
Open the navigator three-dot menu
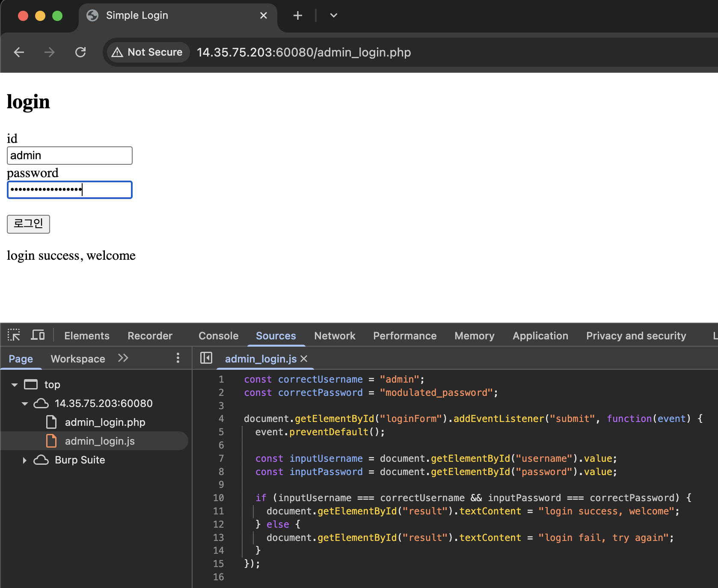click(x=178, y=358)
